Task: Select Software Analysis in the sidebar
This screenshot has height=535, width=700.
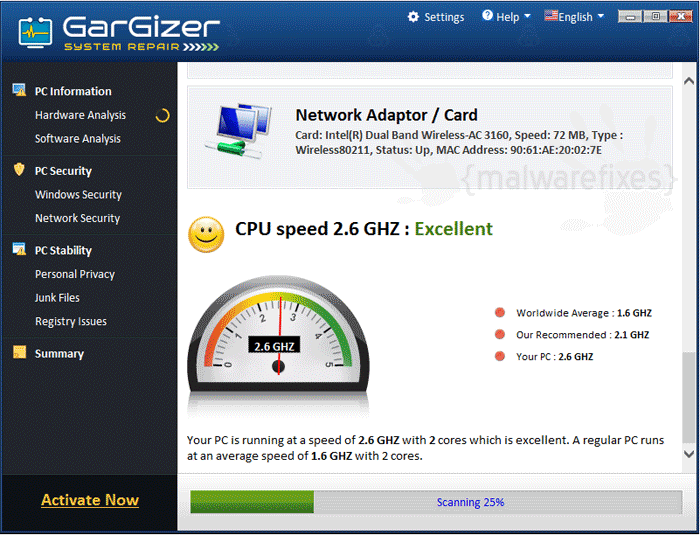Action: [x=78, y=139]
